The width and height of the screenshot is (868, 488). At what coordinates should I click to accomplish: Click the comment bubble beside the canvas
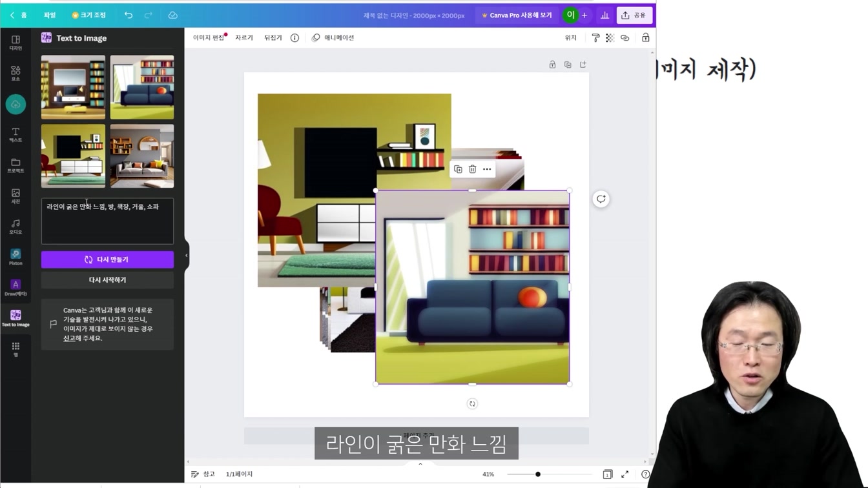601,199
